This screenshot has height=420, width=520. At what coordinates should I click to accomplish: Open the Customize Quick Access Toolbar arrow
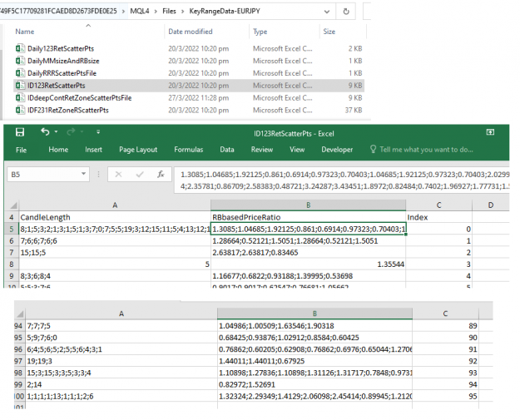pyautogui.click(x=98, y=132)
